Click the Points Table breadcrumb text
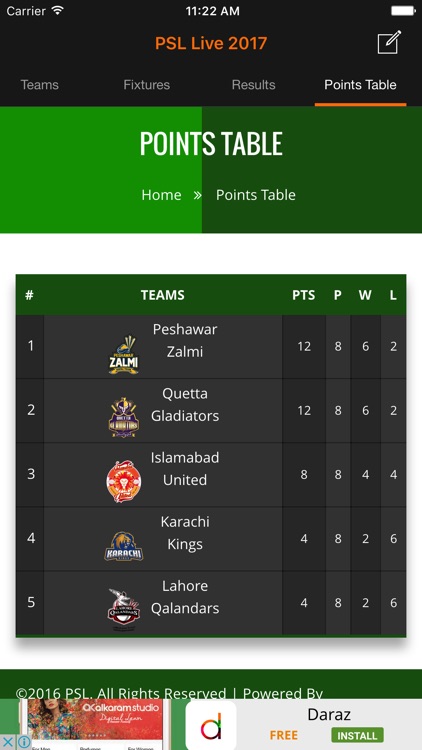The height and width of the screenshot is (750, 422). click(x=255, y=195)
